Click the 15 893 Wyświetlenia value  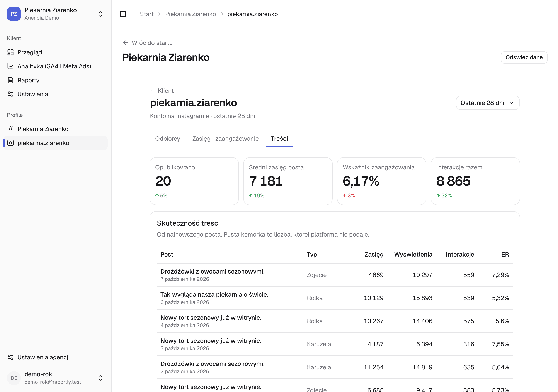[422, 298]
